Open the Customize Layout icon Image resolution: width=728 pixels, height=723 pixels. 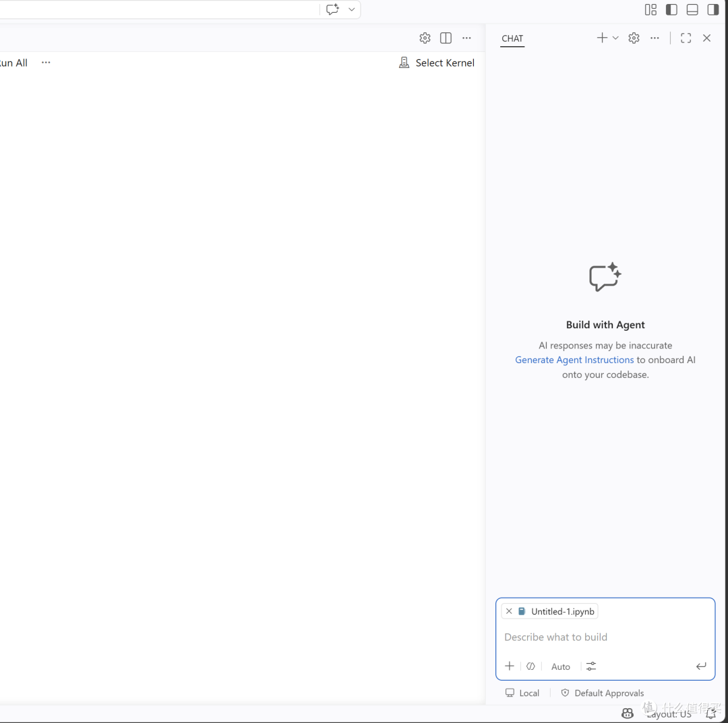coord(650,9)
